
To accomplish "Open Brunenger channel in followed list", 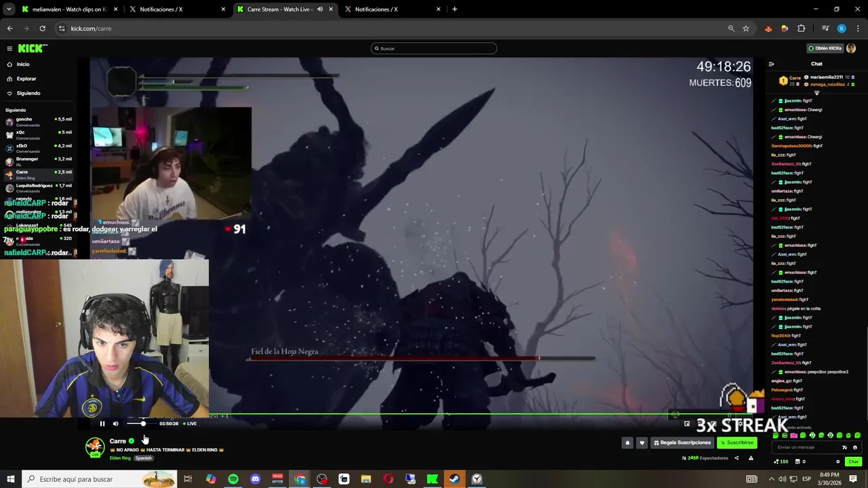I will coord(39,161).
